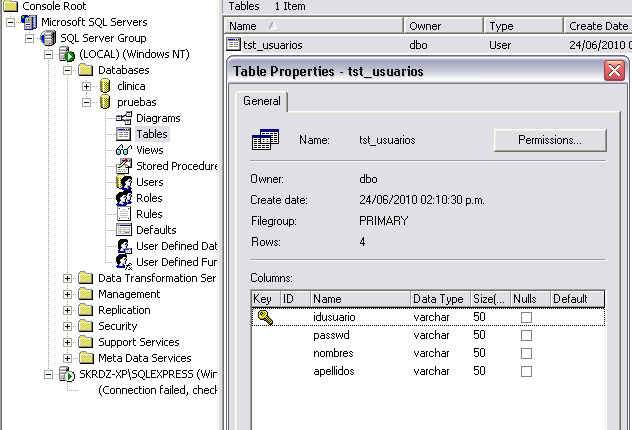Click the Views glasses icon
The image size is (632, 430).
(x=123, y=150)
